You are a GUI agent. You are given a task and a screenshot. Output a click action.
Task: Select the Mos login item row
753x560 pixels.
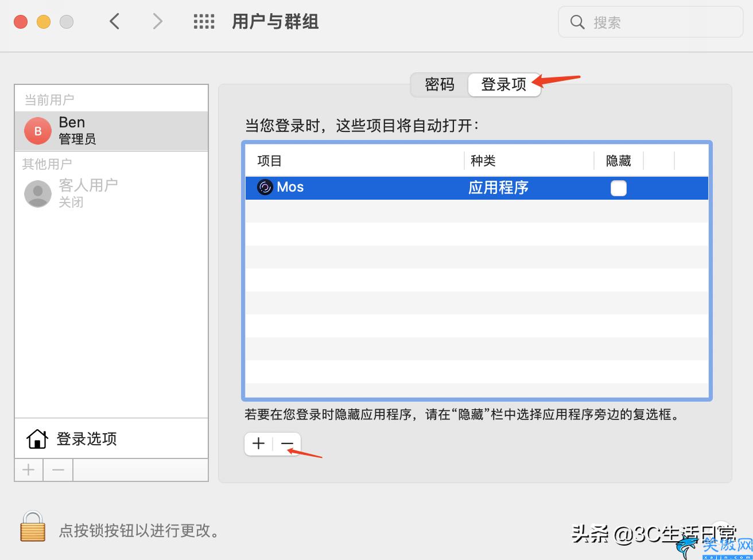click(x=476, y=188)
